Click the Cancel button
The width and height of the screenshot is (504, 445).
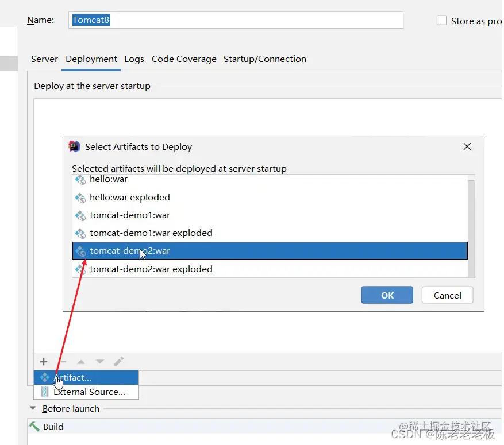(448, 295)
